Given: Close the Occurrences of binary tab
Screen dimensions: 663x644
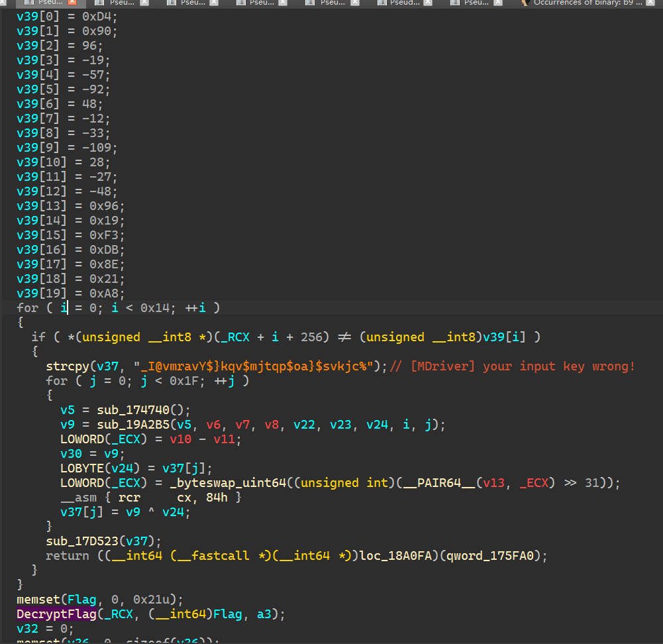Looking at the screenshot, I should click(653, 3).
